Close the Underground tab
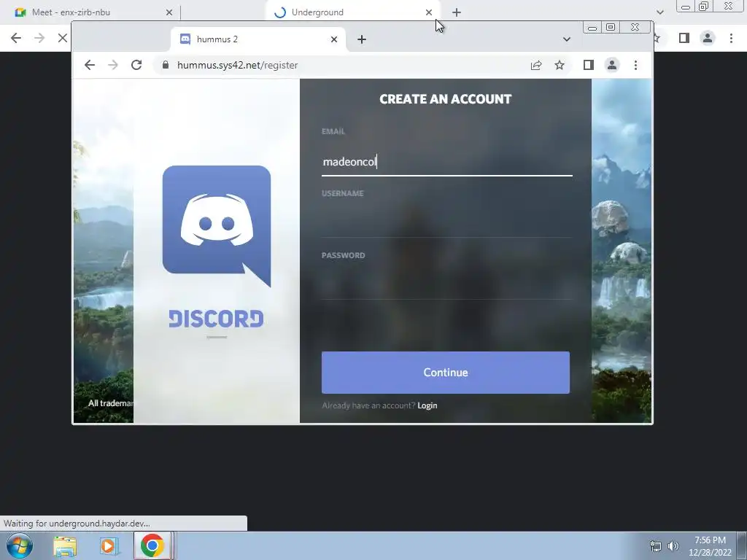Image resolution: width=747 pixels, height=560 pixels. click(x=429, y=12)
